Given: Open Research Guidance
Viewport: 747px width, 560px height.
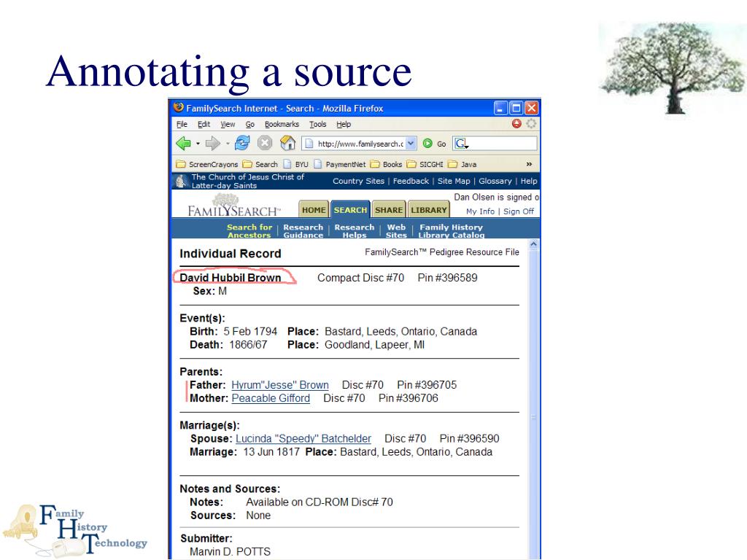Looking at the screenshot, I should 303,231.
